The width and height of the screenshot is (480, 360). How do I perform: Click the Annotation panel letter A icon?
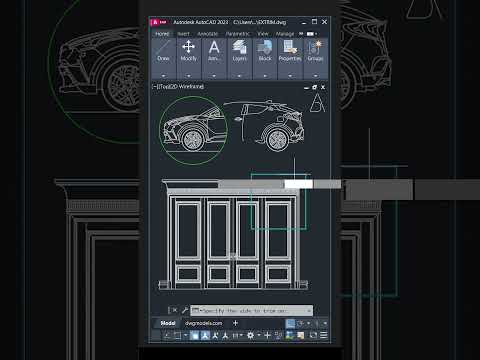[x=214, y=47]
